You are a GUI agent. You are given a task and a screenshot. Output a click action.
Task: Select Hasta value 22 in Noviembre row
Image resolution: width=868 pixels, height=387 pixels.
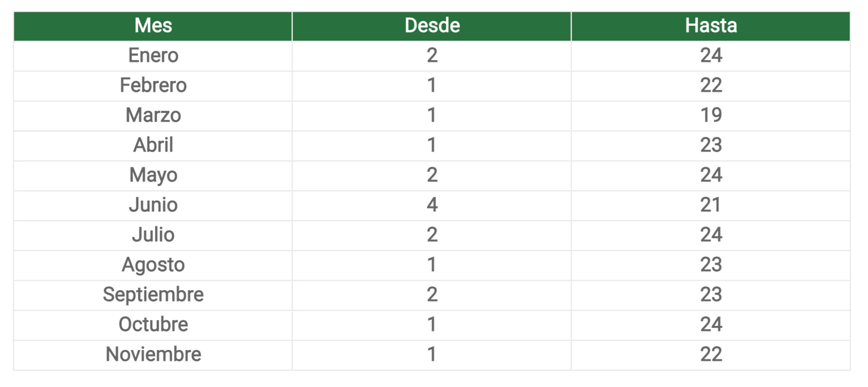(711, 355)
